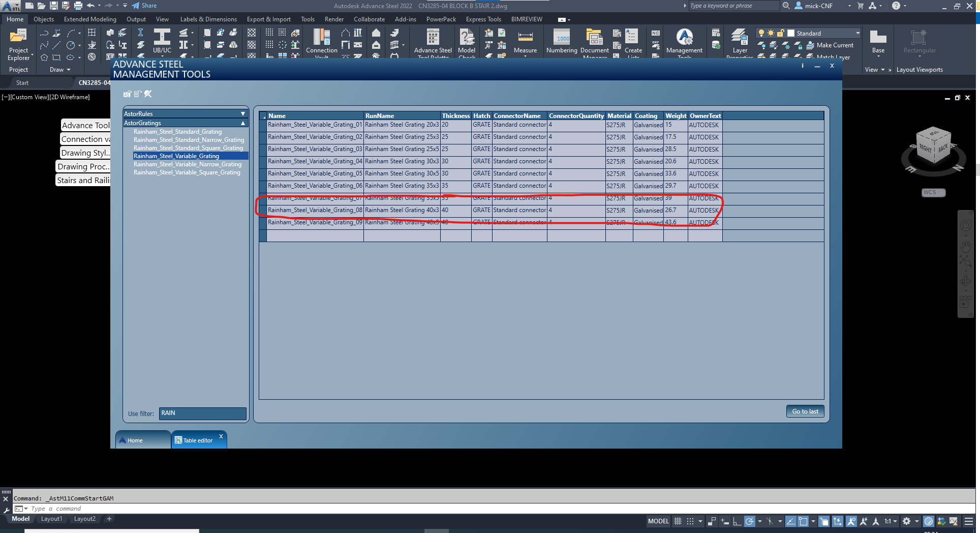Toggle Ortho mode in the status bar

(737, 521)
